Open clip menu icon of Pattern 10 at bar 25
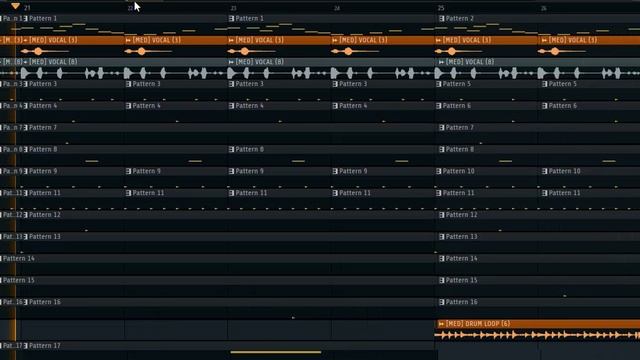 (439, 171)
